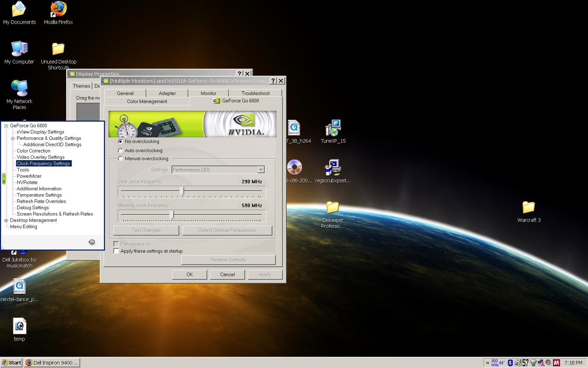This screenshot has height=368, width=588.
Task: Click the green side menu pull handle
Action: (4, 179)
